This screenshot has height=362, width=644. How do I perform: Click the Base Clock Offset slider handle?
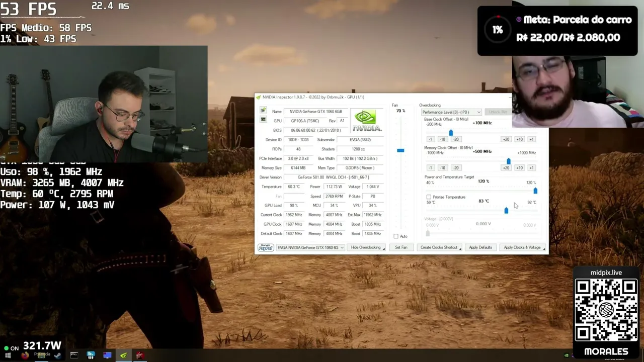point(451,132)
